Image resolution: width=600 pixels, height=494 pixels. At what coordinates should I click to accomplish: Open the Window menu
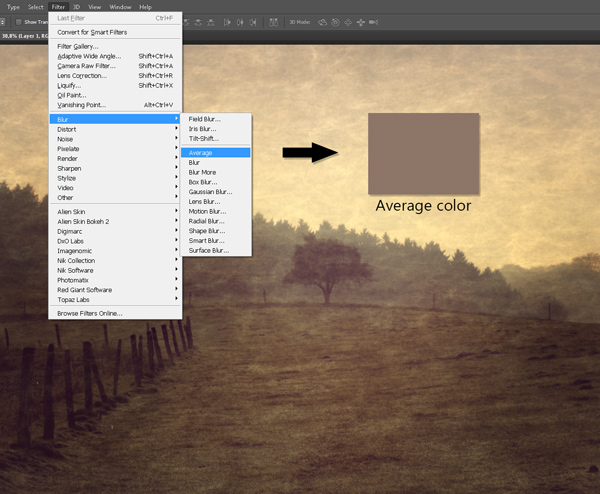[x=120, y=7]
